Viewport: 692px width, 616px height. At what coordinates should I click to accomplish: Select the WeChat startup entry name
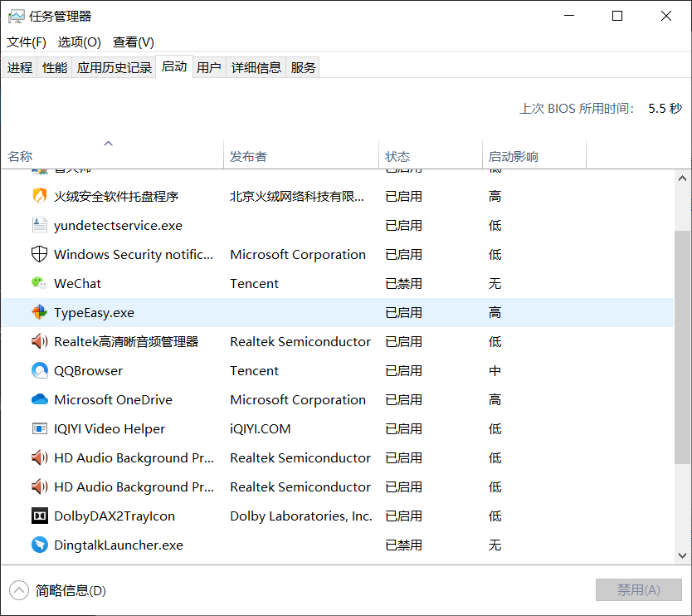pyautogui.click(x=77, y=283)
